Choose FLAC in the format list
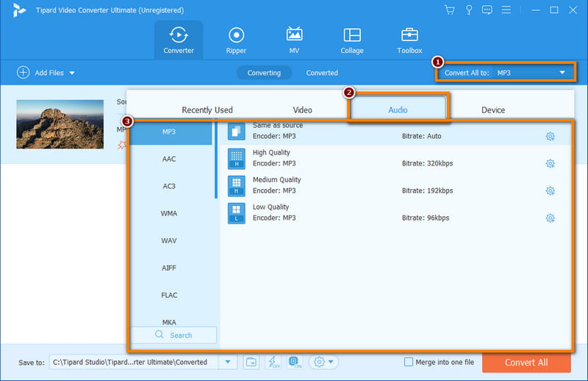 [169, 295]
